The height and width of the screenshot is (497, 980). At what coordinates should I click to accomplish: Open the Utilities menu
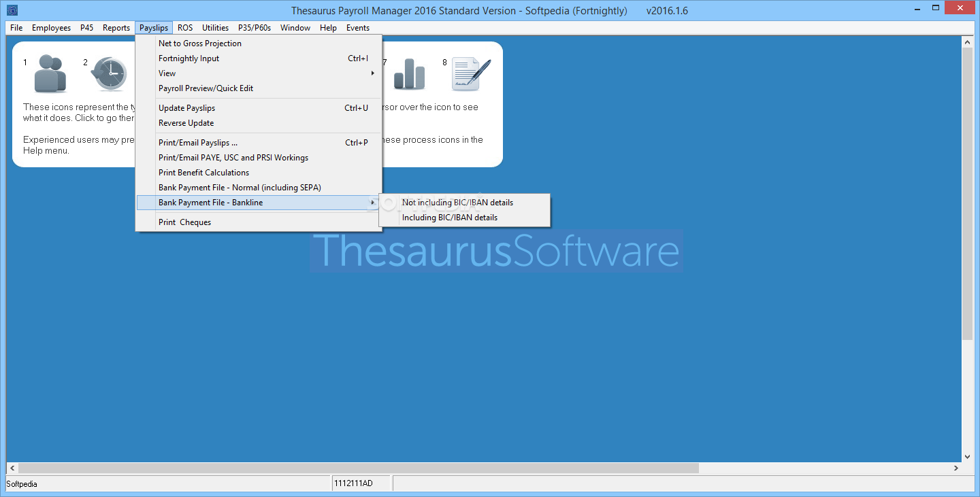click(215, 28)
